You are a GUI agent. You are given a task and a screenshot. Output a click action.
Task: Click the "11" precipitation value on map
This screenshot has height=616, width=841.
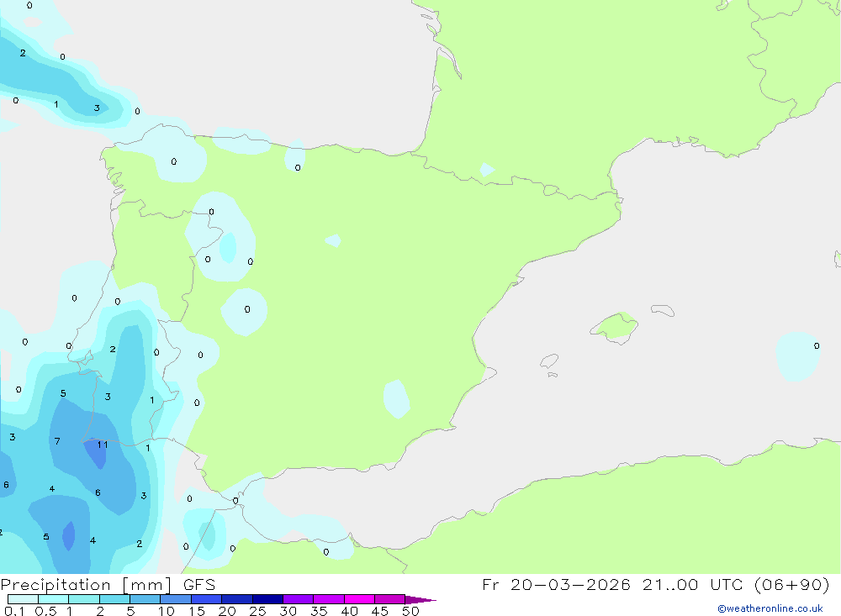pos(103,445)
